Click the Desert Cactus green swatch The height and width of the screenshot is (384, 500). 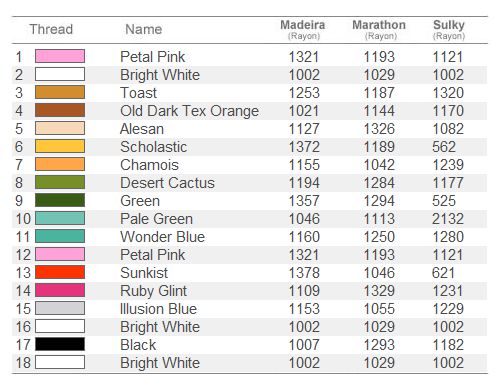pyautogui.click(x=60, y=182)
